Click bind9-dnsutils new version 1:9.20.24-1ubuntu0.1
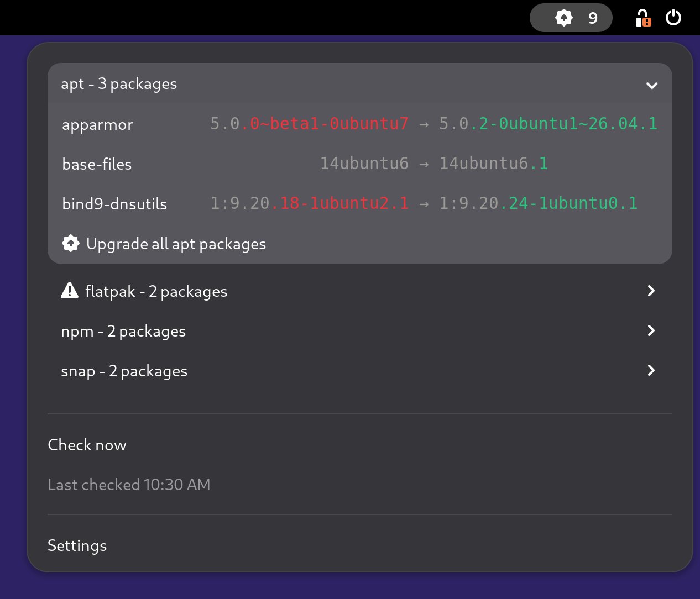 (x=539, y=203)
